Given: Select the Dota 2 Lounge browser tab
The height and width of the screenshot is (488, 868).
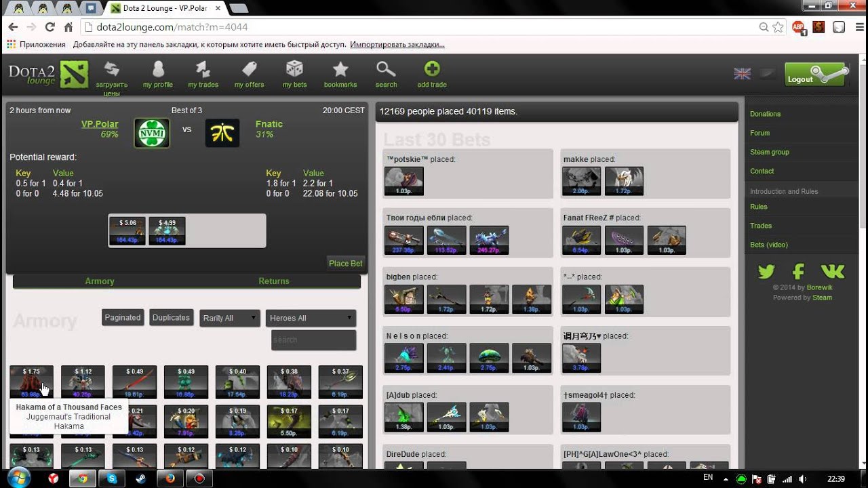Looking at the screenshot, I should point(164,8).
